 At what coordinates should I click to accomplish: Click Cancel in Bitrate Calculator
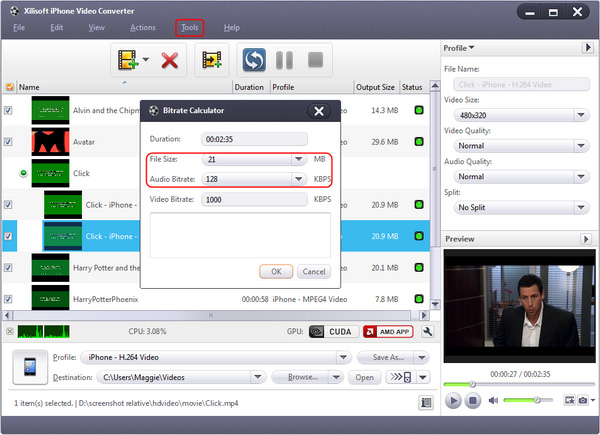point(314,272)
